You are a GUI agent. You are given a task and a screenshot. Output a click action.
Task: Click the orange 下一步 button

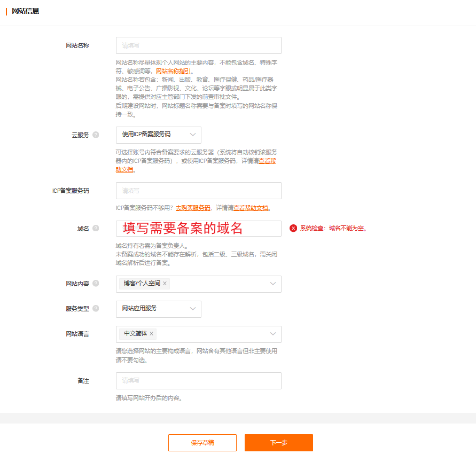(x=278, y=443)
